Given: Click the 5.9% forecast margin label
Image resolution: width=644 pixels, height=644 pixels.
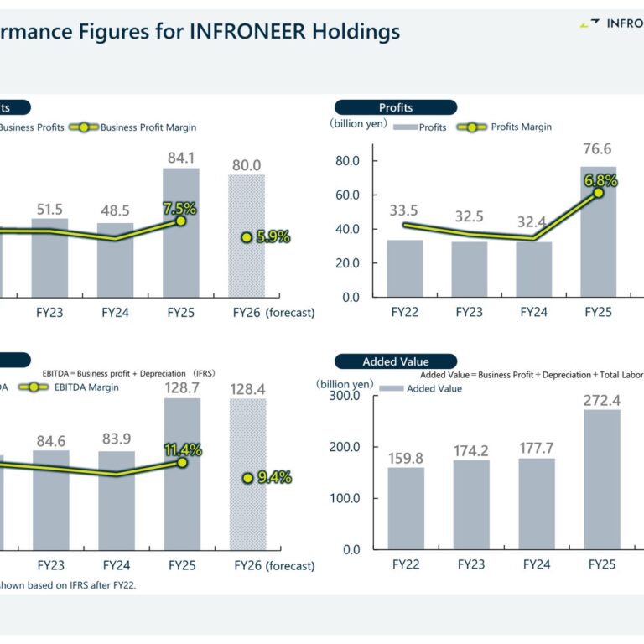Looking at the screenshot, I should pos(273,236).
